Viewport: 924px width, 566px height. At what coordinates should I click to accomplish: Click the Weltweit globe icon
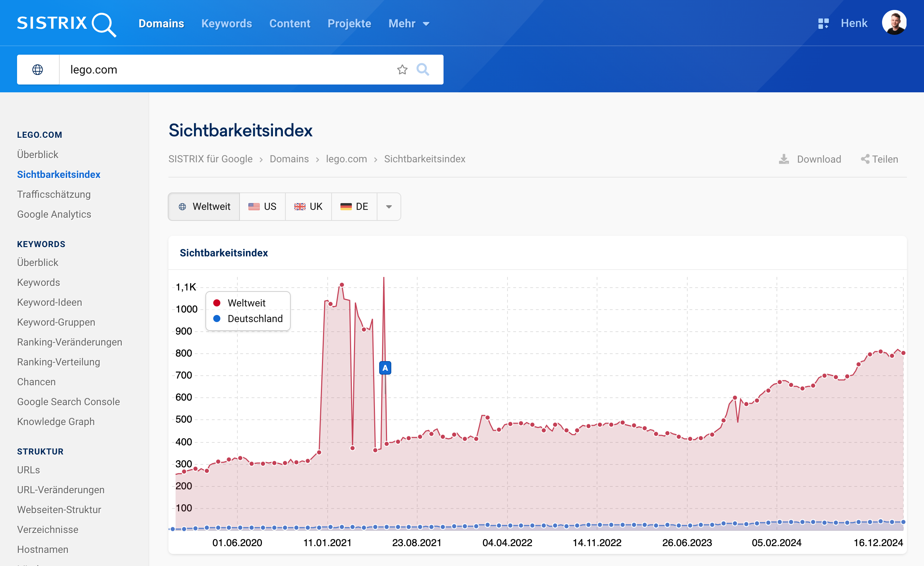(182, 207)
